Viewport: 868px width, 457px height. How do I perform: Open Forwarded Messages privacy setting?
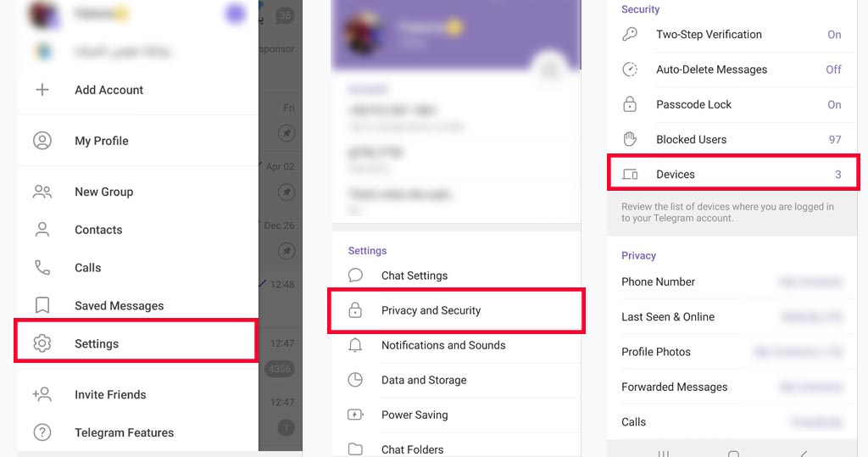point(732,387)
